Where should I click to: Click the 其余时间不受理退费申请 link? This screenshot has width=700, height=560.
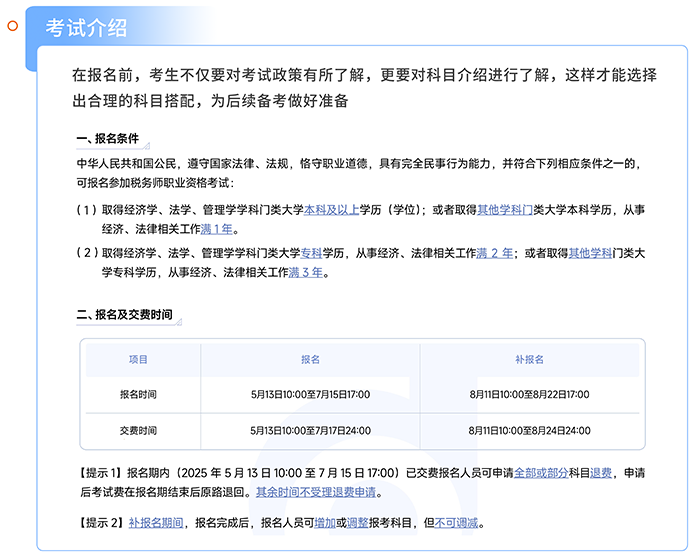point(317,492)
